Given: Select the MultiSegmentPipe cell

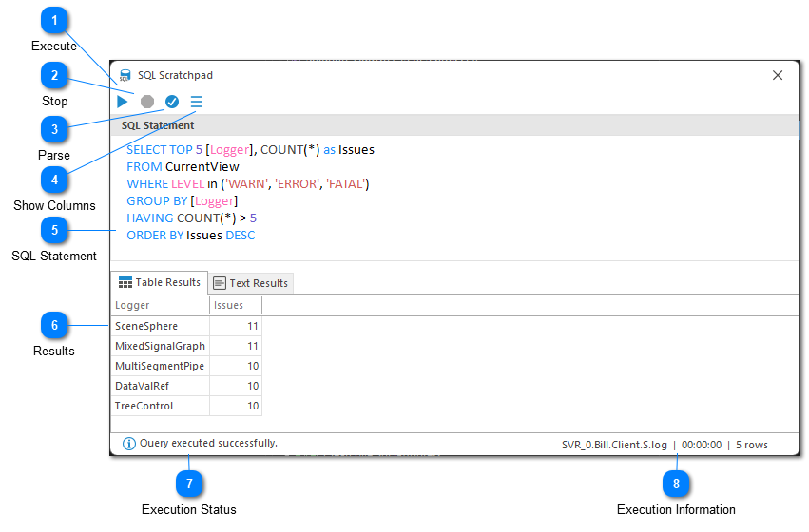Looking at the screenshot, I should pyautogui.click(x=161, y=367).
